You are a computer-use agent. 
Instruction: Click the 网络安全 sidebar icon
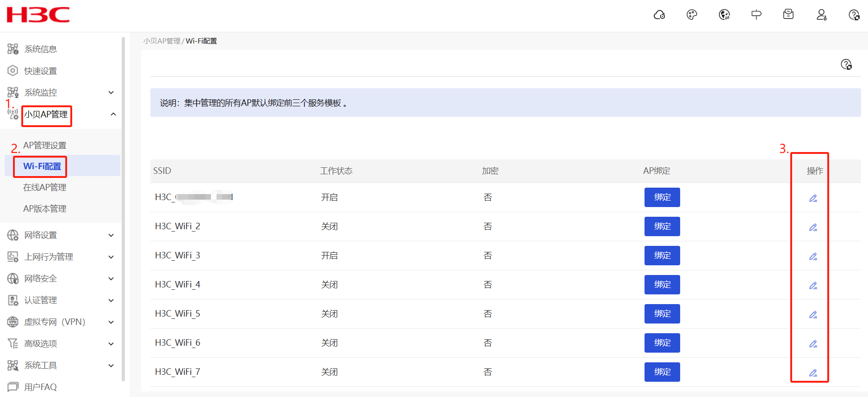click(13, 279)
